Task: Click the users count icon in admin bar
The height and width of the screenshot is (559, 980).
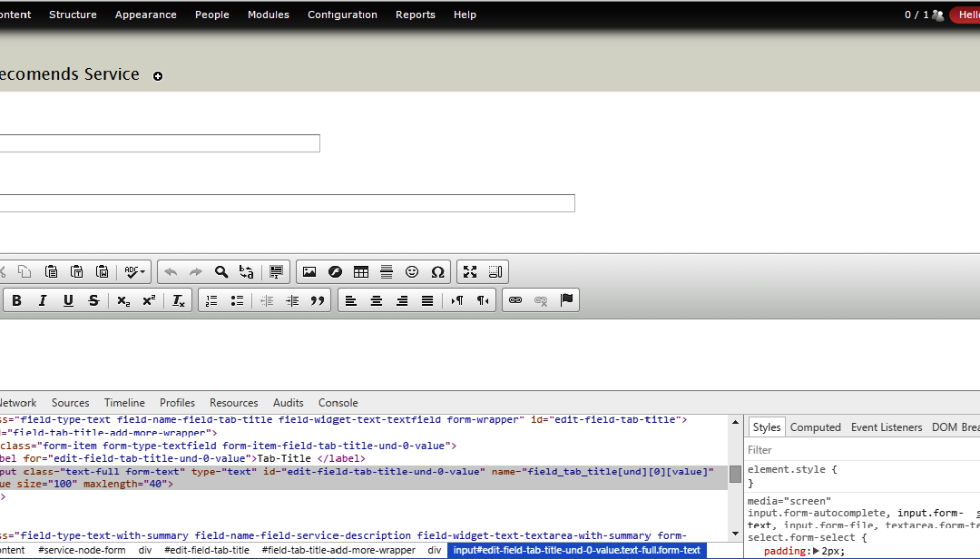Action: coord(937,15)
